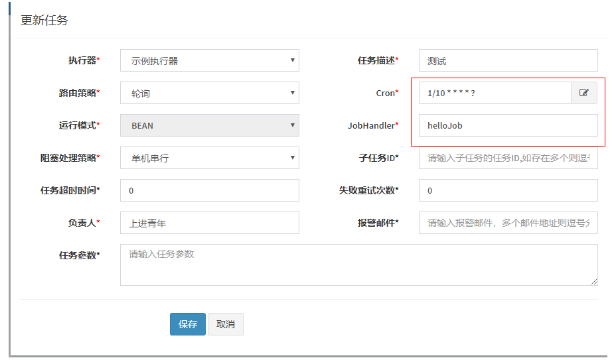Click the 负责人 label

pos(84,223)
